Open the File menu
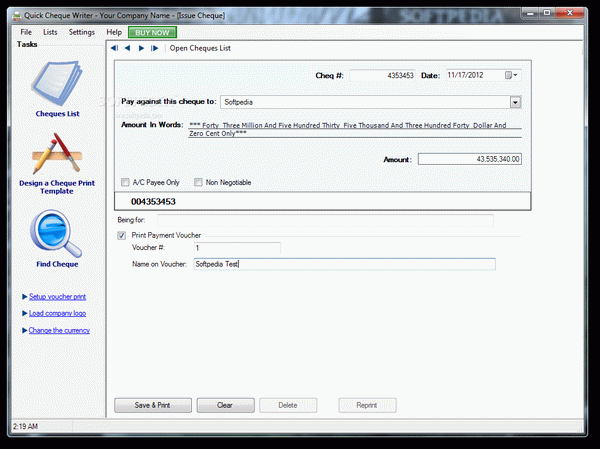This screenshot has width=600, height=449. pos(26,32)
